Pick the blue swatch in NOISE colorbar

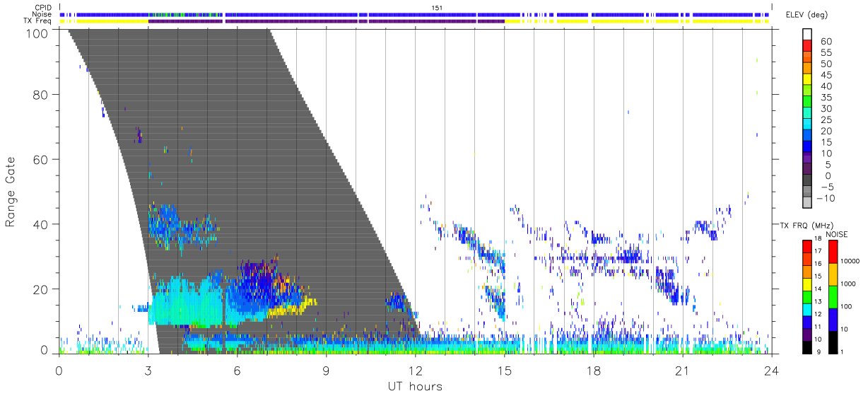click(833, 319)
